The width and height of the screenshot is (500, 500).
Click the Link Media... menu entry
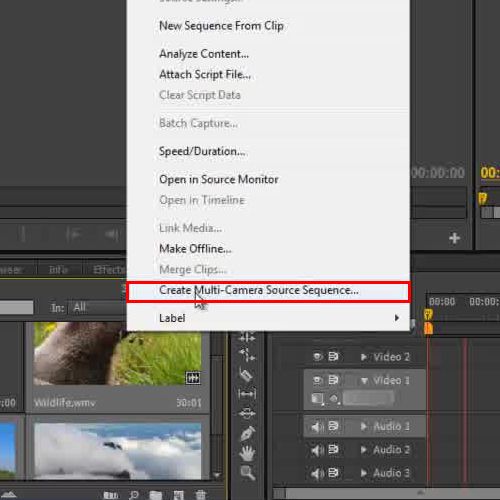point(268,228)
